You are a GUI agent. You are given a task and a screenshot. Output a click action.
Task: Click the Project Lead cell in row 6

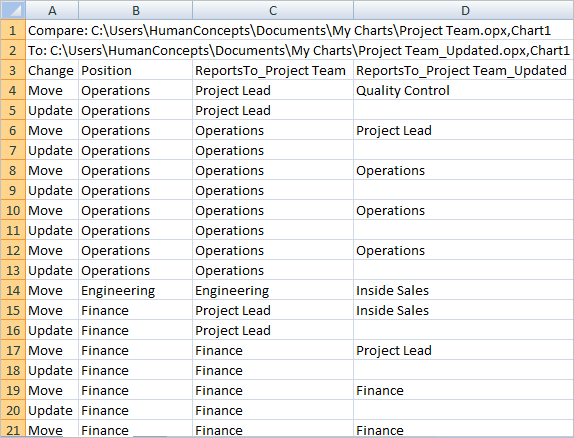[x=464, y=130]
